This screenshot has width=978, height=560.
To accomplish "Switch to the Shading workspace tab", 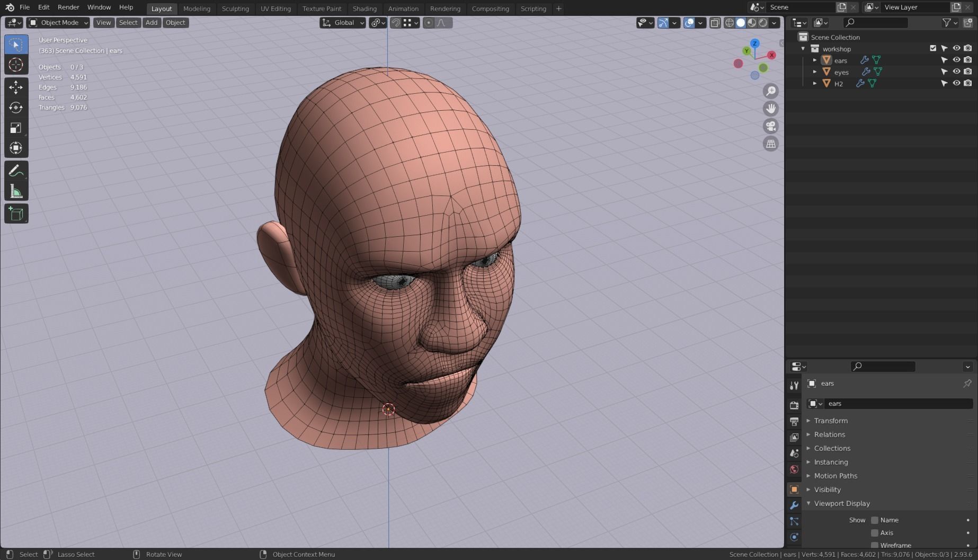I will pyautogui.click(x=364, y=8).
